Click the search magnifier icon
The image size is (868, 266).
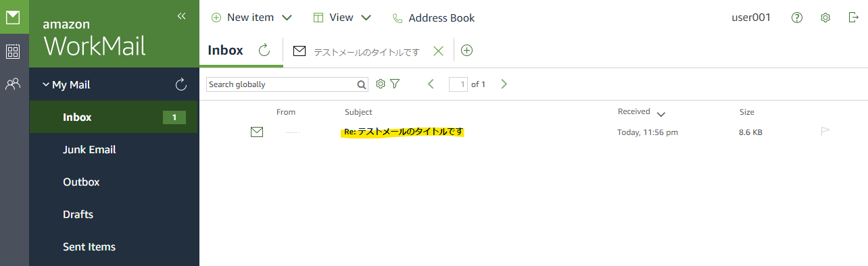click(362, 84)
